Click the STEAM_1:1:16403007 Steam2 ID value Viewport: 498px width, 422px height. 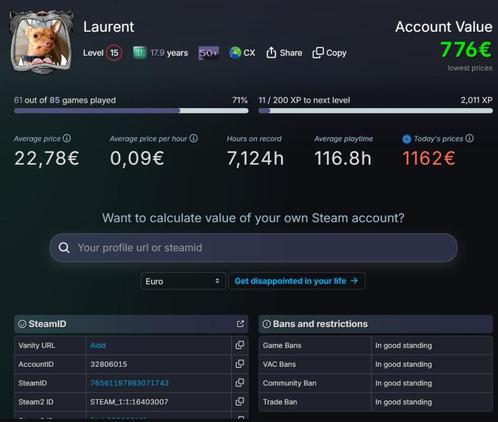click(x=129, y=402)
